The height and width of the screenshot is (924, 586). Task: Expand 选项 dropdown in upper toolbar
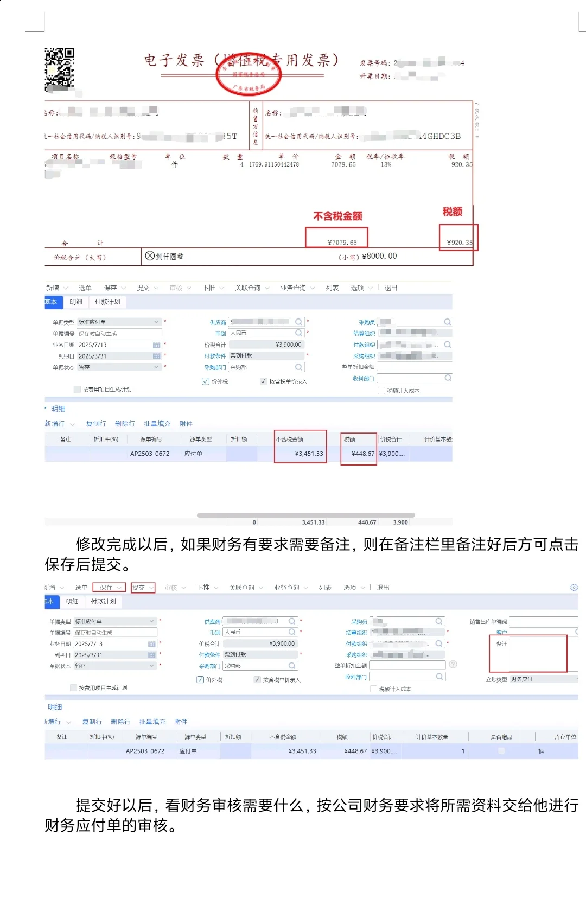[371, 288]
